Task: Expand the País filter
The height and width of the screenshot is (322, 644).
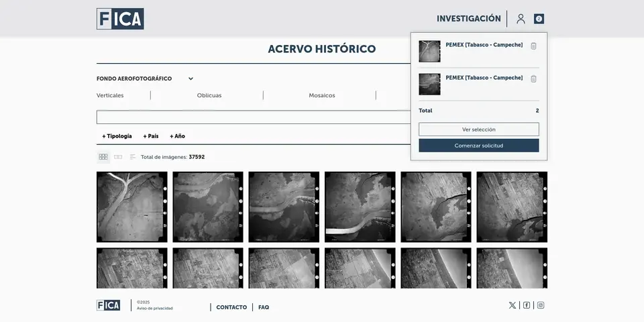Action: click(151, 136)
